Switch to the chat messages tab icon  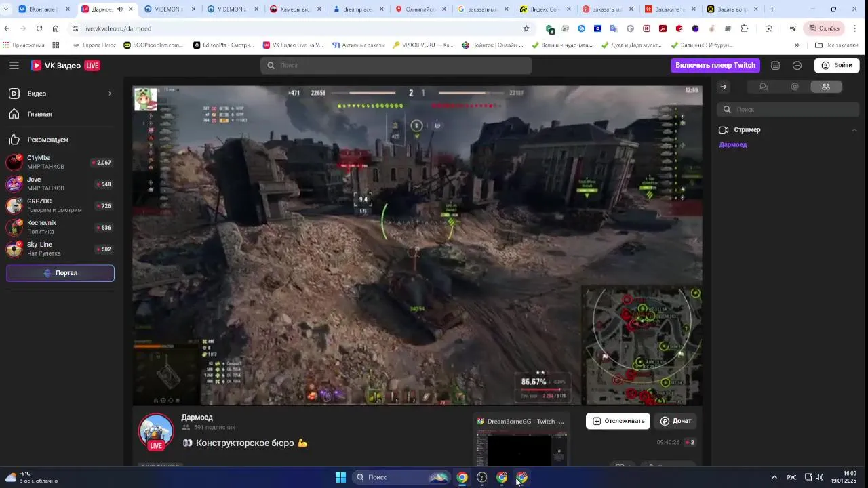pos(763,87)
